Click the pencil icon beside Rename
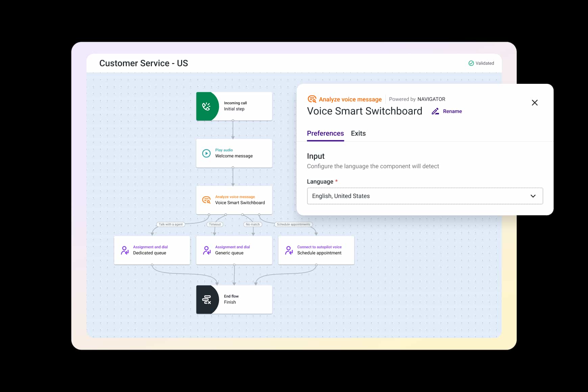This screenshot has height=392, width=588. [x=435, y=112]
